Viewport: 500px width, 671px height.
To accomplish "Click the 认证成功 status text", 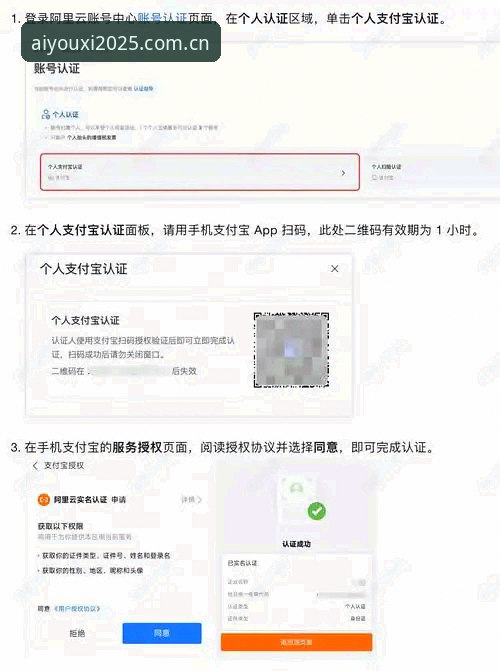I will pos(296,543).
